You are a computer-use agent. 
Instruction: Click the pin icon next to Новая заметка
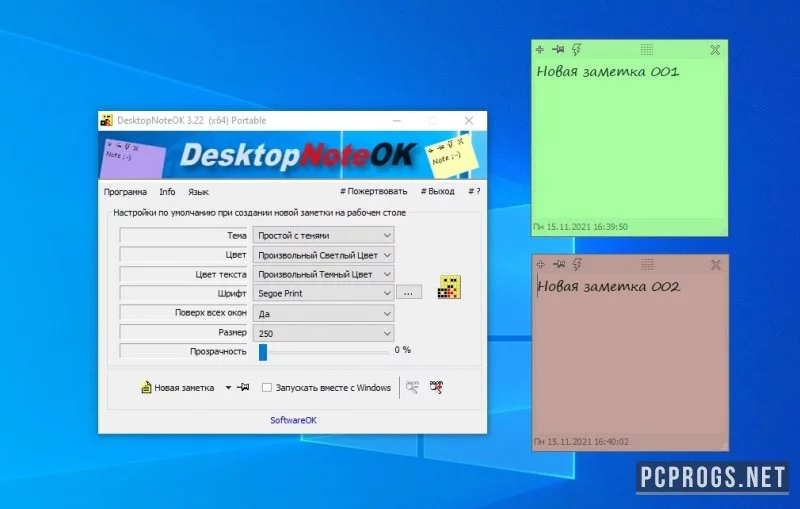point(244,387)
